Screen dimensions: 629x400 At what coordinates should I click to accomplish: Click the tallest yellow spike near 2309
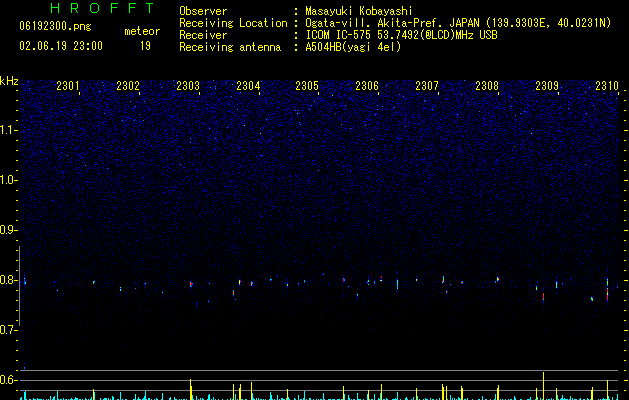[x=544, y=386]
